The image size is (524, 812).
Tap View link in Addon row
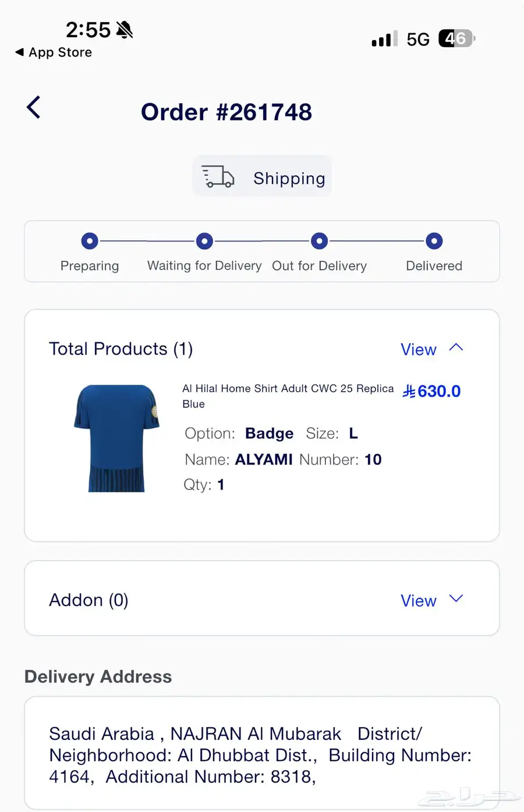tap(419, 601)
